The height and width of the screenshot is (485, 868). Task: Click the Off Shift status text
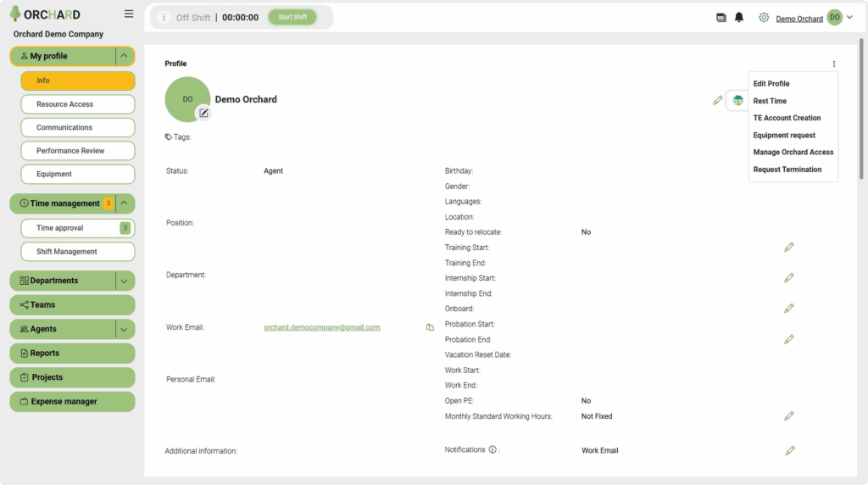tap(193, 18)
